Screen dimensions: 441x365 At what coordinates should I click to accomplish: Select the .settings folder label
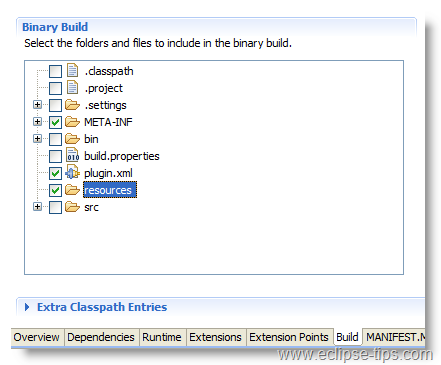click(x=105, y=105)
